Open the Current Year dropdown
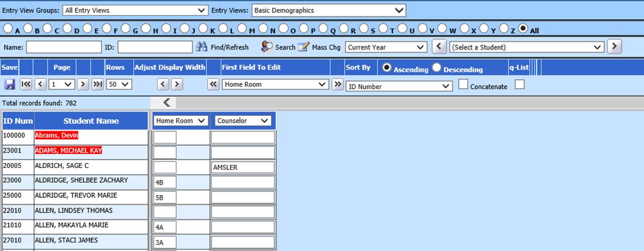Image resolution: width=644 pixels, height=251 pixels. (x=386, y=47)
